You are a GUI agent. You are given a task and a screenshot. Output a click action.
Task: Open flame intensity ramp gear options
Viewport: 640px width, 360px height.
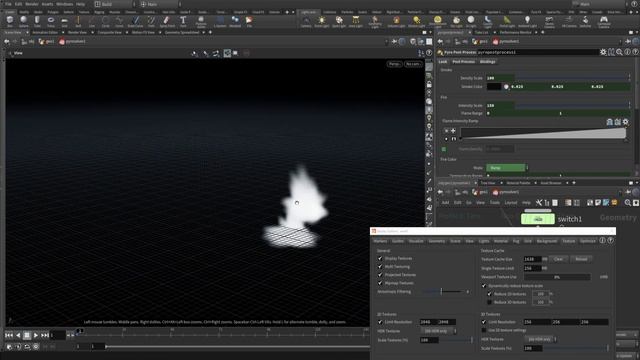click(625, 122)
